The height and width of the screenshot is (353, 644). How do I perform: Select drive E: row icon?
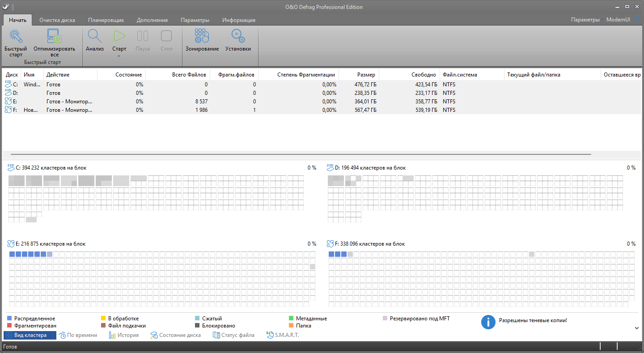[8, 101]
